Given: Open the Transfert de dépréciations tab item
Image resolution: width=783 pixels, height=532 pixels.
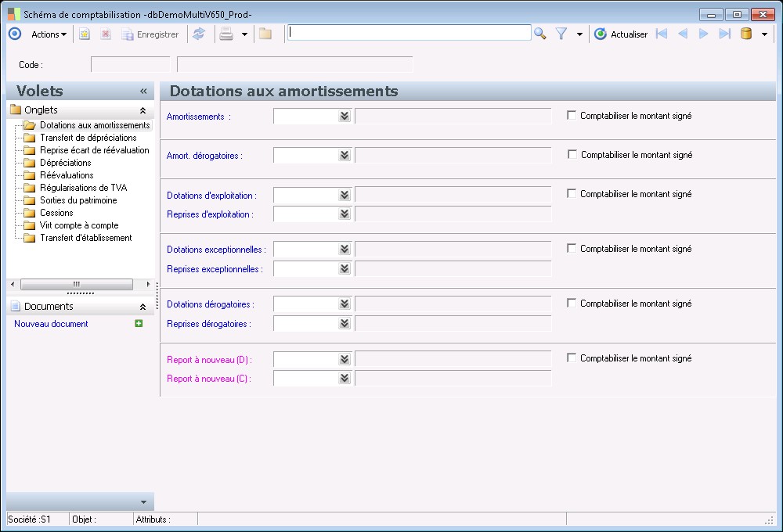Looking at the screenshot, I should [x=88, y=138].
